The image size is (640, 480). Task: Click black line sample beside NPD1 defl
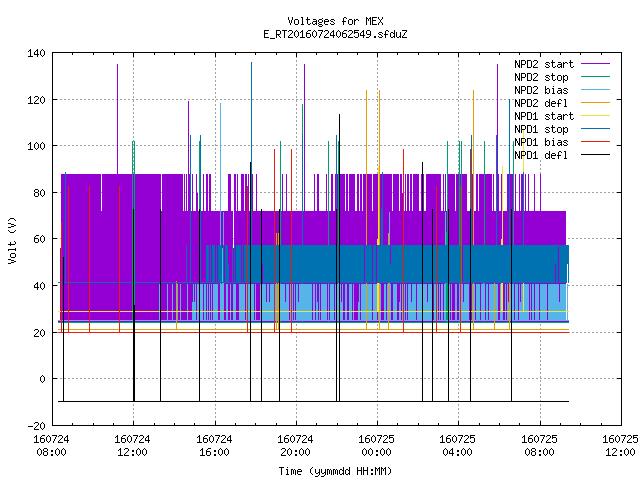595,155
